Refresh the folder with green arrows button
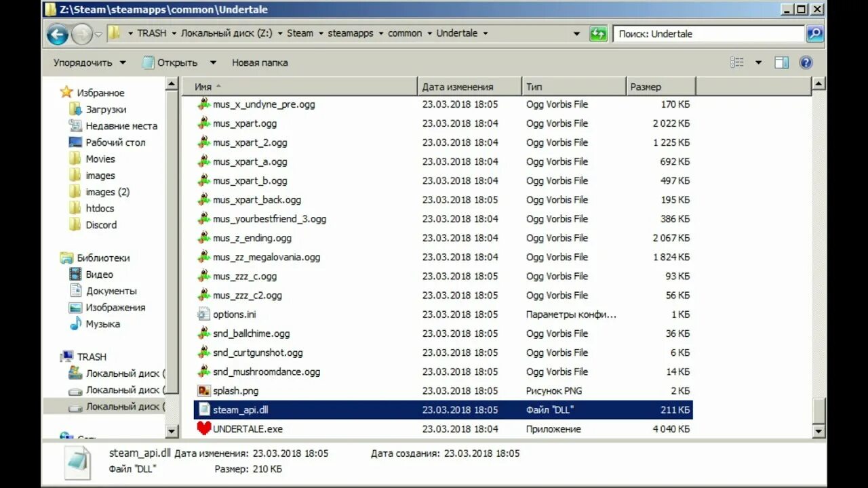The width and height of the screenshot is (868, 488). (598, 34)
